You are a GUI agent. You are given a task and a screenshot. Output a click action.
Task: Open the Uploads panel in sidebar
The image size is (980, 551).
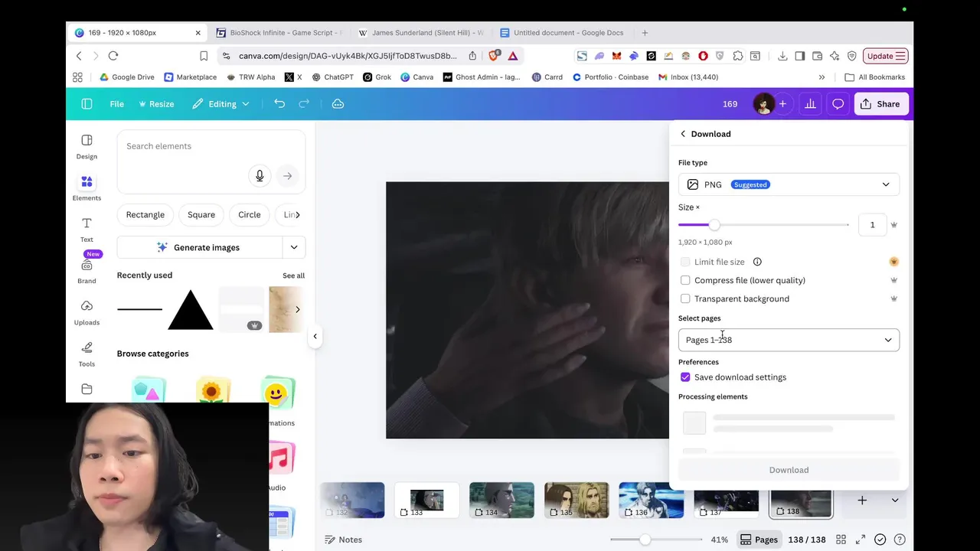pos(87,312)
